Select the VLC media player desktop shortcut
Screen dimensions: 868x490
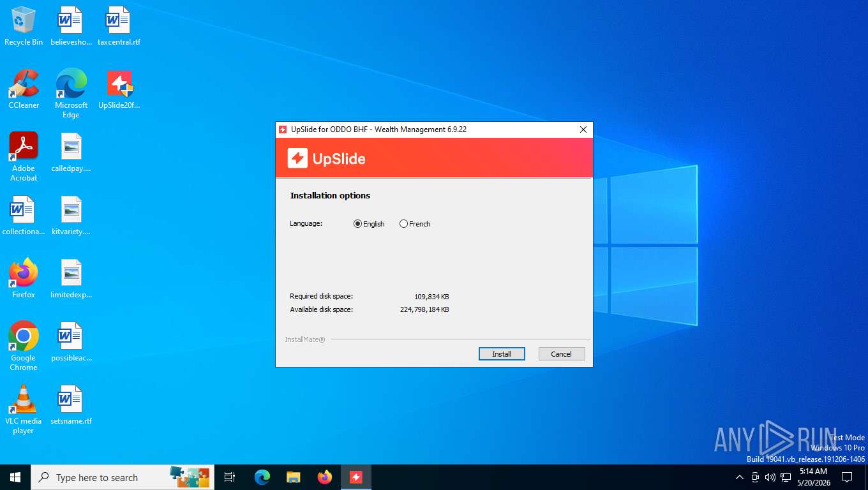point(24,410)
